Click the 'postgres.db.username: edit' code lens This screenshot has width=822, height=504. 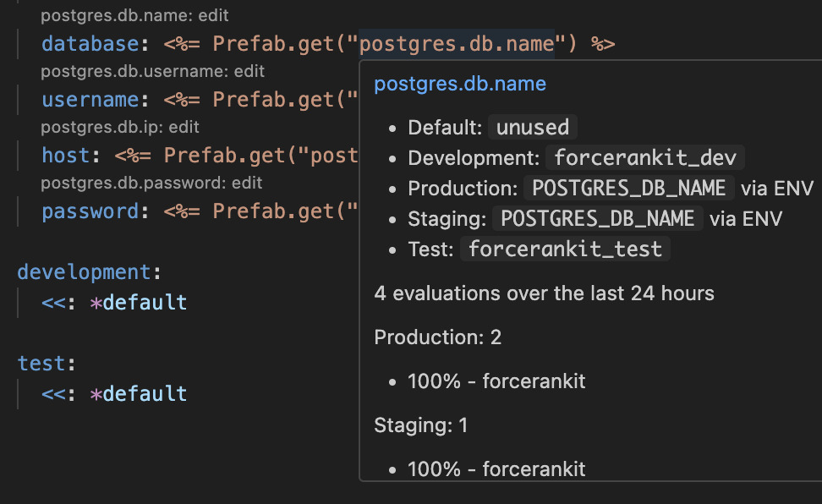coord(152,71)
